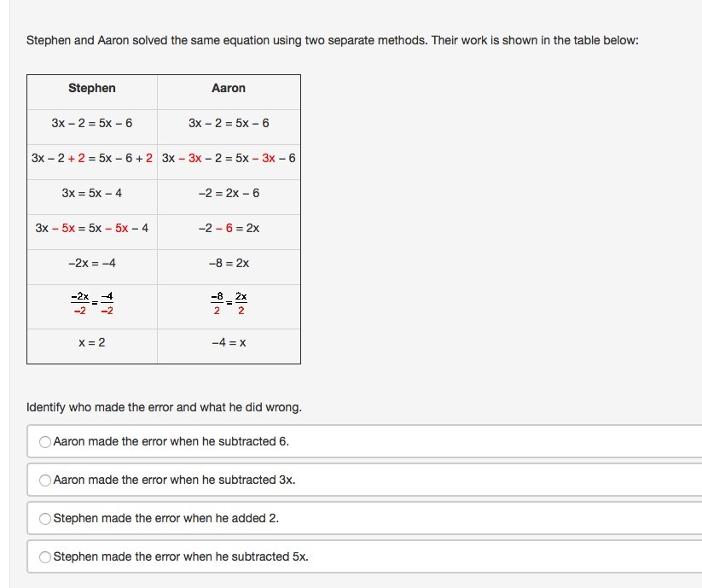Click Aaron's fraction step dividing by 2
The height and width of the screenshot is (588, 702).
[229, 303]
